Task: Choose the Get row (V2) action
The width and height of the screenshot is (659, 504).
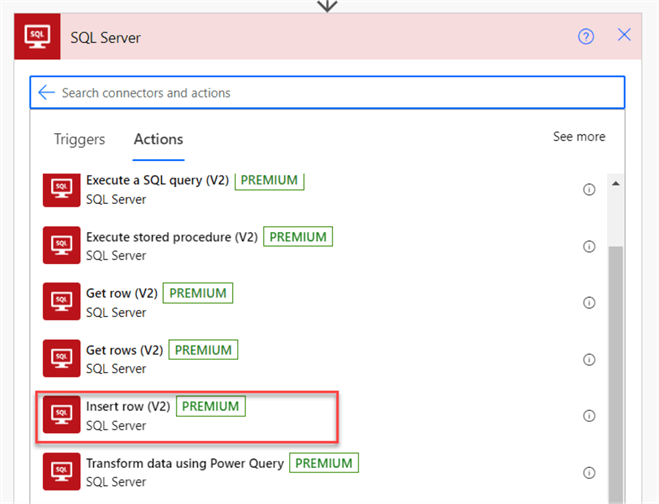Action: coord(121,293)
